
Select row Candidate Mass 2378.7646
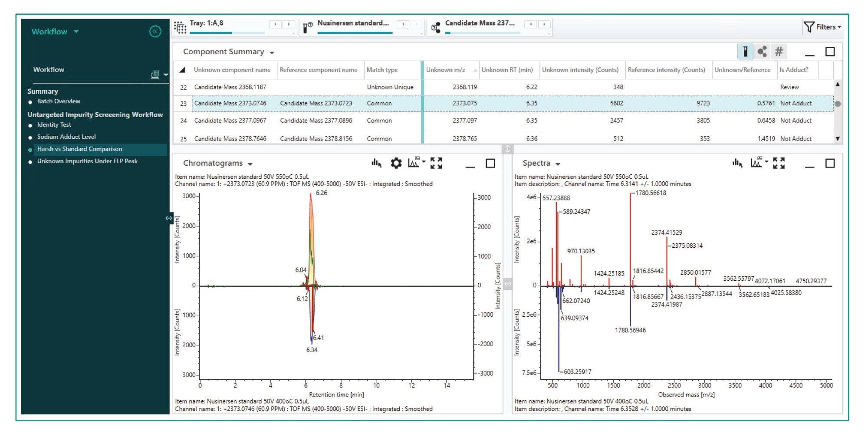pos(503,138)
